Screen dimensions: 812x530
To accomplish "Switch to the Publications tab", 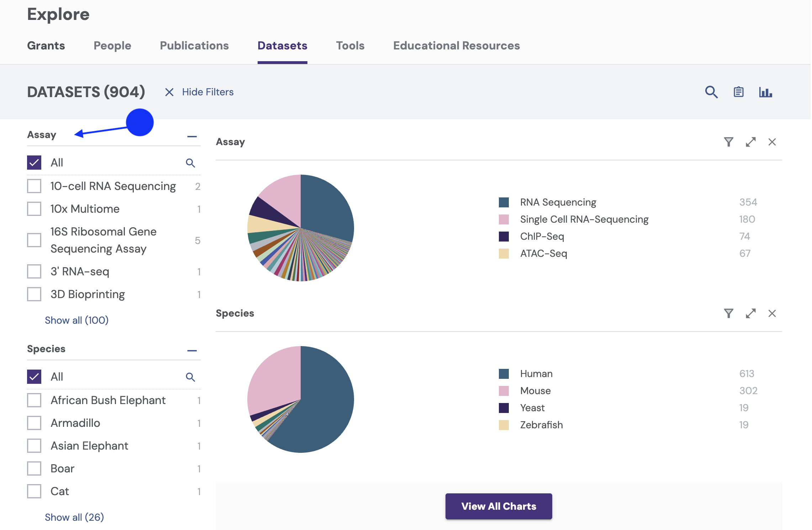I will point(194,46).
